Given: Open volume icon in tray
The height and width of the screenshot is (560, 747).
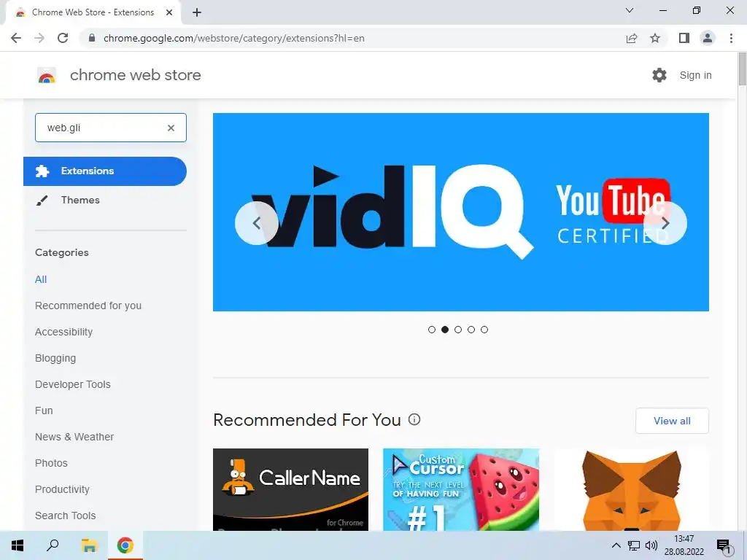Looking at the screenshot, I should 651,545.
